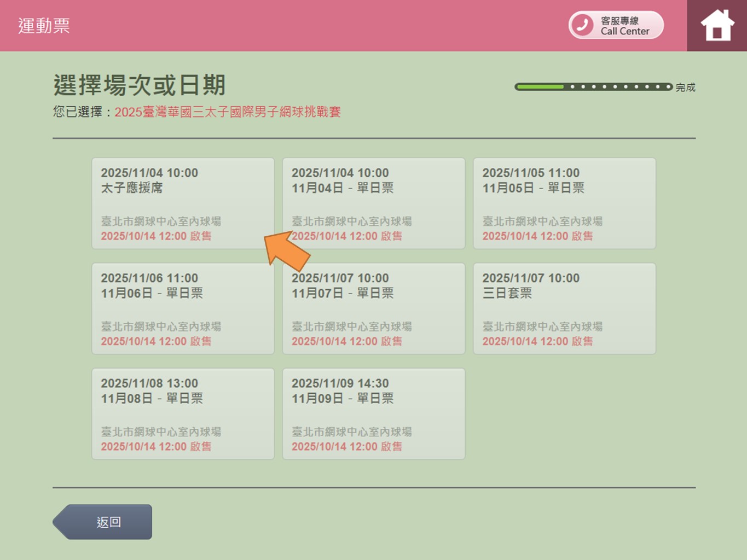Screen dimensions: 747x560
Task: Open the Call Center 客服專線 hotline
Action: click(x=624, y=26)
